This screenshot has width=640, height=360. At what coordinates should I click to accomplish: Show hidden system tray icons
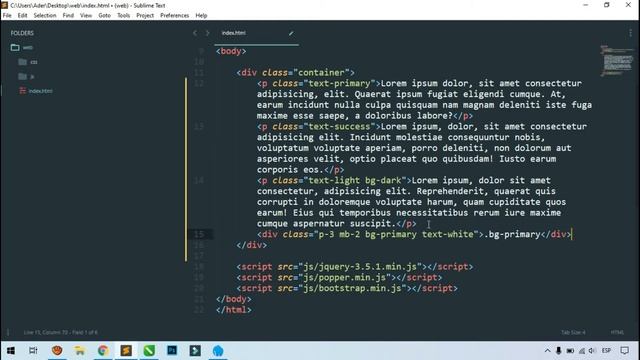(547, 351)
